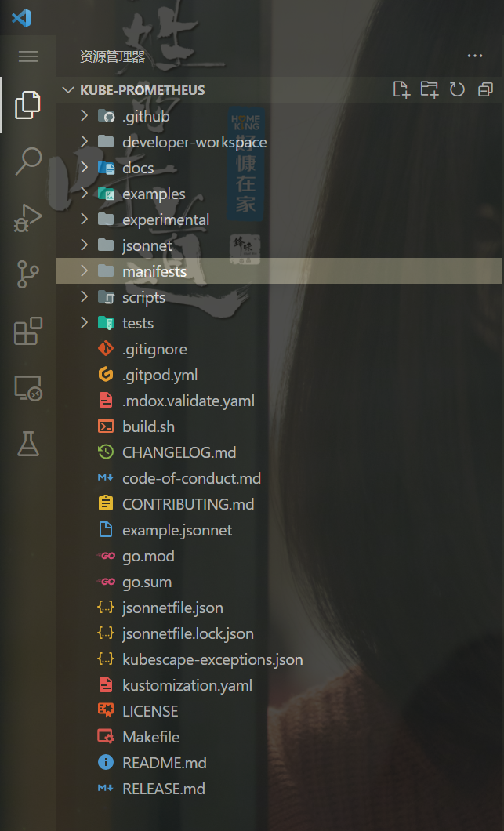Image resolution: width=504 pixels, height=831 pixels.
Task: Select the docs folder name
Action: coord(138,168)
